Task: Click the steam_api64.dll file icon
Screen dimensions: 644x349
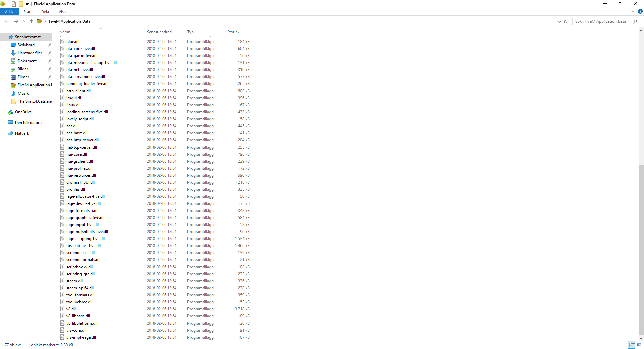Action: (x=62, y=288)
